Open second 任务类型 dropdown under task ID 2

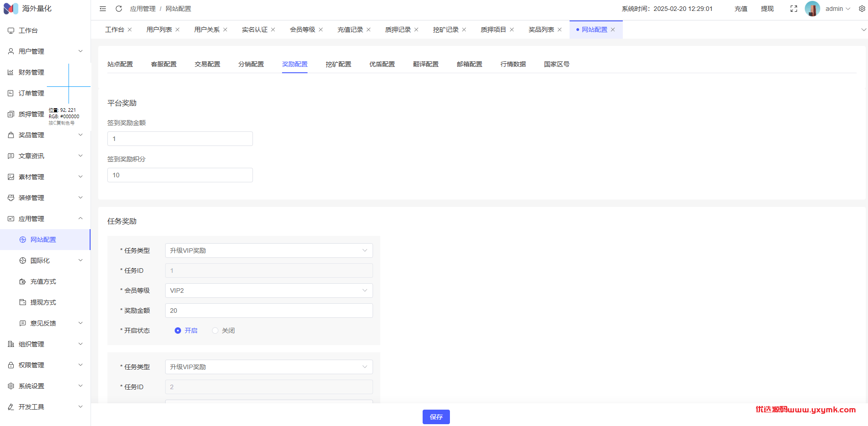(269, 367)
